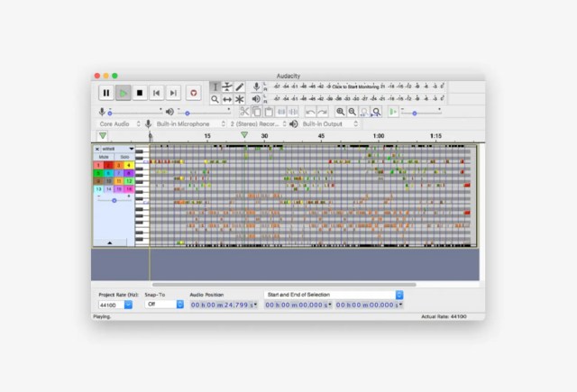Click the Trim Audio icon
Screen dimensions: 577x392
point(281,112)
